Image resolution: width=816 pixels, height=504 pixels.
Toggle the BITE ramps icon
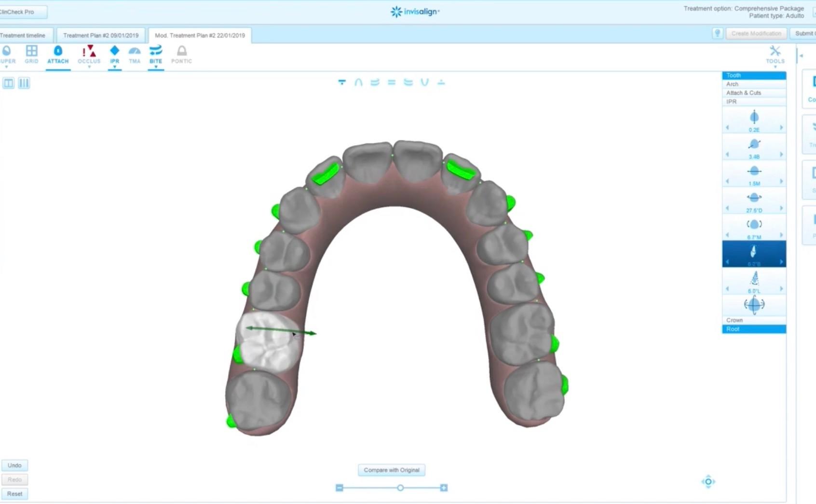point(156,54)
